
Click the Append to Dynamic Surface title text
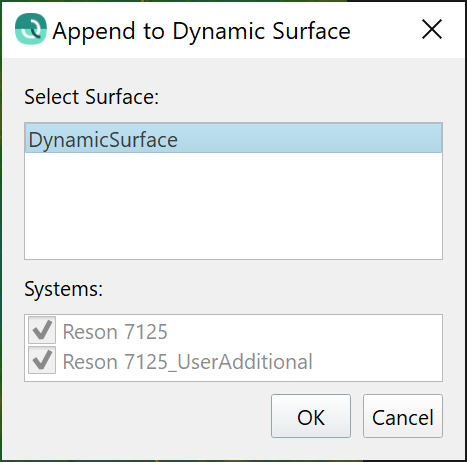pyautogui.click(x=201, y=31)
